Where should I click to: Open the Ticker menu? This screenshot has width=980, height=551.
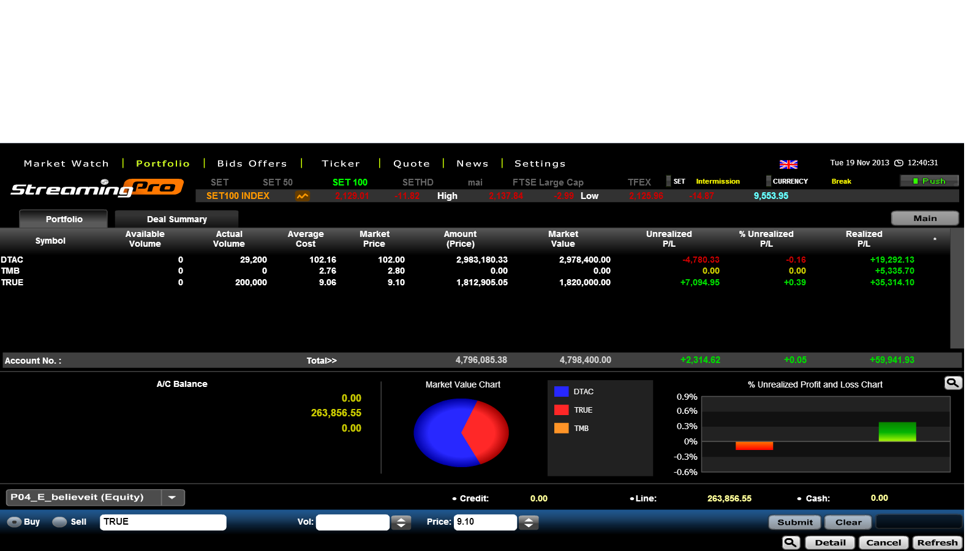coord(341,163)
